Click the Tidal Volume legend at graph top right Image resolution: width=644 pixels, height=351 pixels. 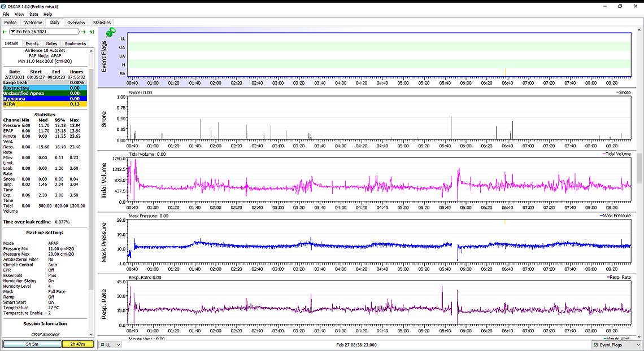(616, 153)
